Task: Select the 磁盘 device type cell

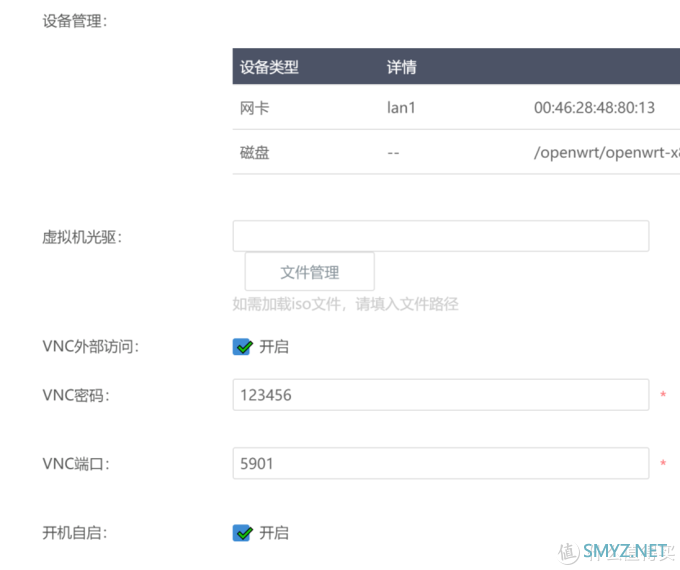Action: pyautogui.click(x=255, y=154)
